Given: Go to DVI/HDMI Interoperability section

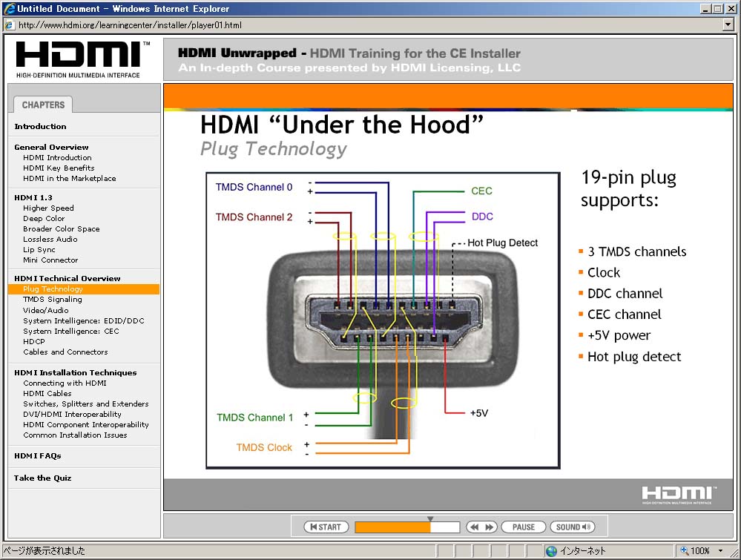Looking at the screenshot, I should click(72, 414).
